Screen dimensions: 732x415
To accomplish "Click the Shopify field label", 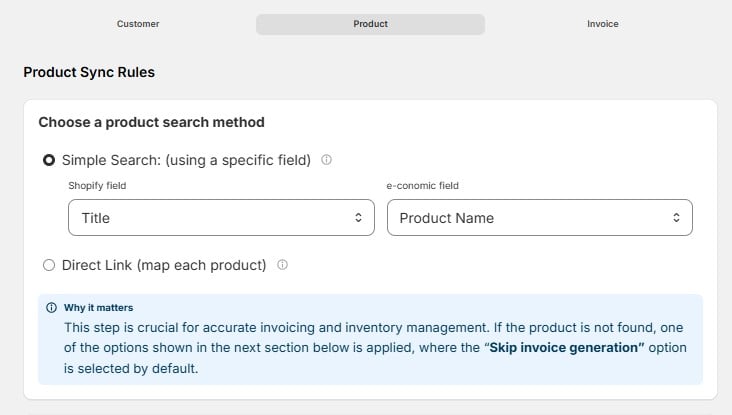I will point(97,185).
